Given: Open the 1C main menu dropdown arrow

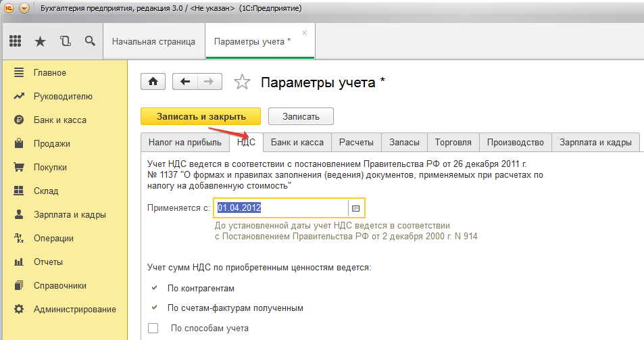Looking at the screenshot, I should (24, 8).
